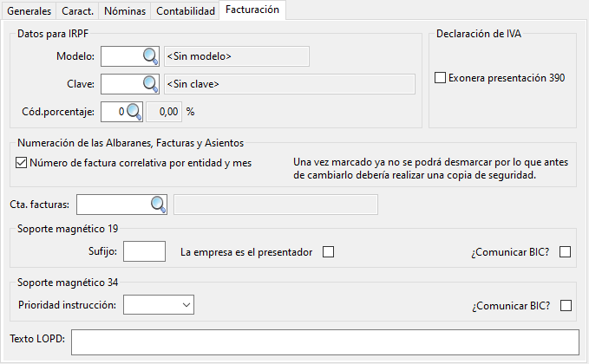Image resolution: width=589 pixels, height=364 pixels.
Task: Select the Contabilidad tab
Action: click(x=185, y=11)
